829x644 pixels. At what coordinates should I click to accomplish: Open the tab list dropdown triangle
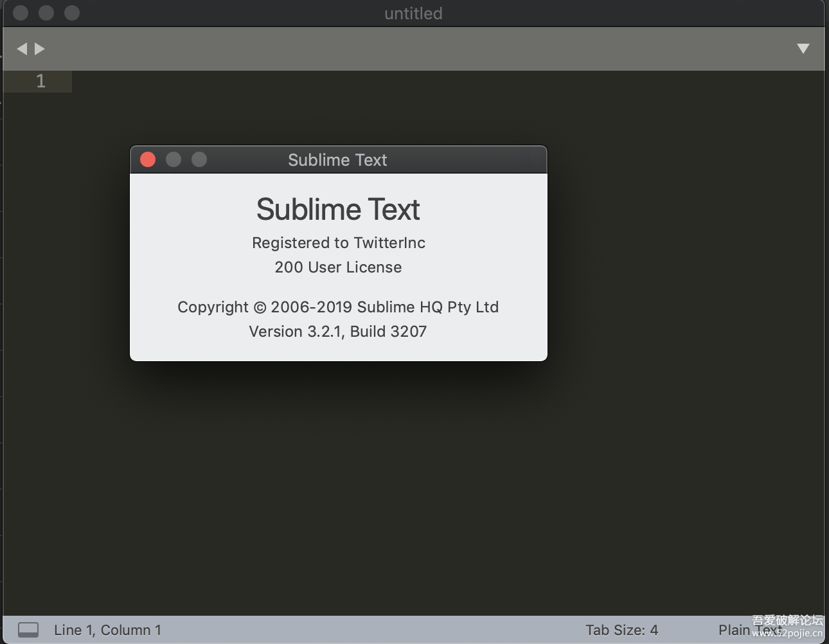tap(803, 49)
